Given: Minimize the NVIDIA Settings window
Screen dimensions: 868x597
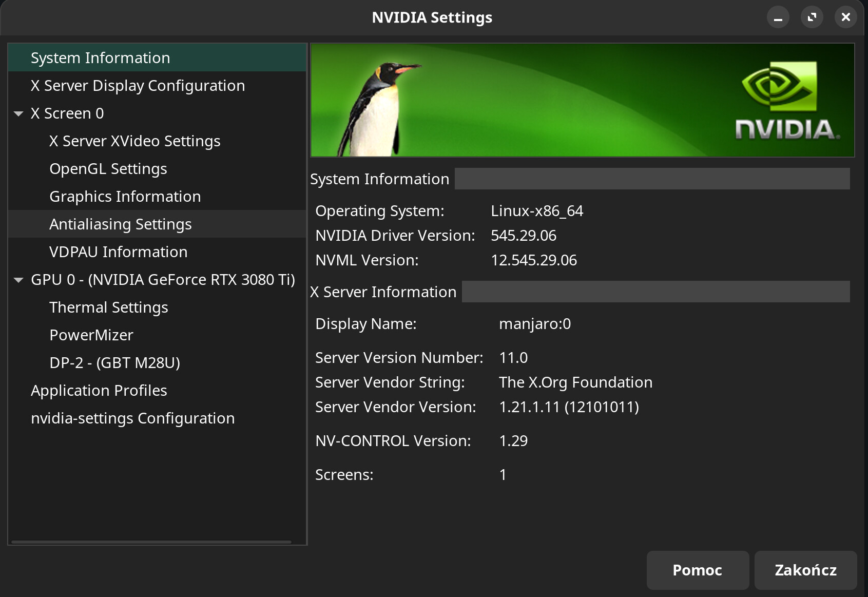Looking at the screenshot, I should (x=778, y=18).
